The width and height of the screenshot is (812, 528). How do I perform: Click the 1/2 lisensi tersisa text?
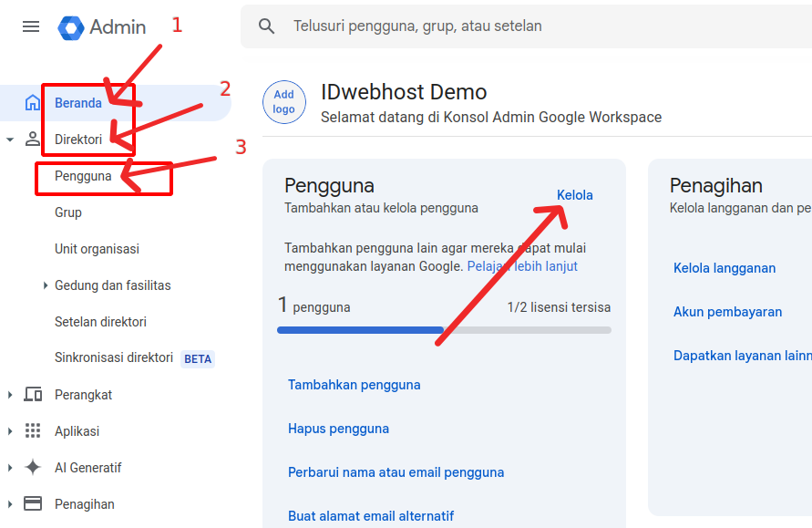pyautogui.click(x=559, y=307)
